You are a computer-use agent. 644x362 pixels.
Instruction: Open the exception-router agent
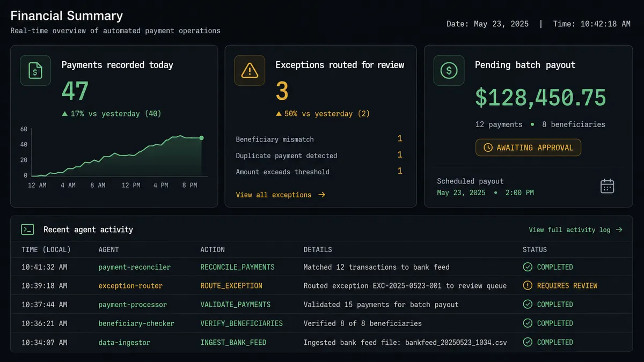click(x=130, y=286)
